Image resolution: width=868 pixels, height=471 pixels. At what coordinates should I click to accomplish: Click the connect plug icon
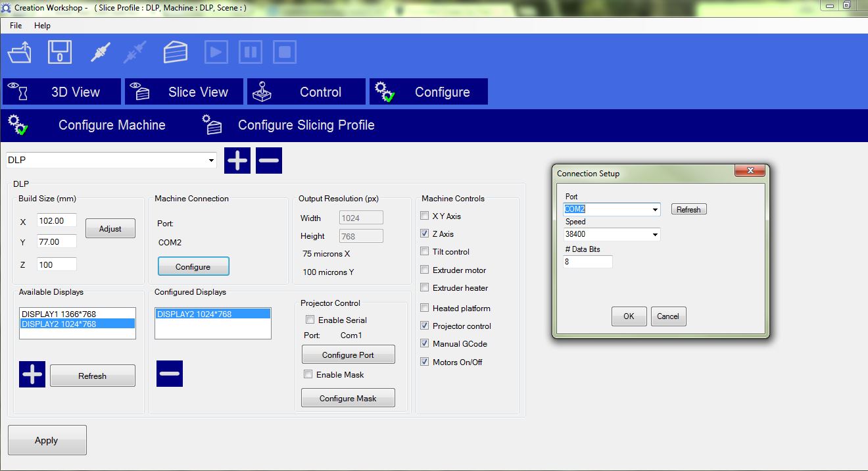(100, 52)
